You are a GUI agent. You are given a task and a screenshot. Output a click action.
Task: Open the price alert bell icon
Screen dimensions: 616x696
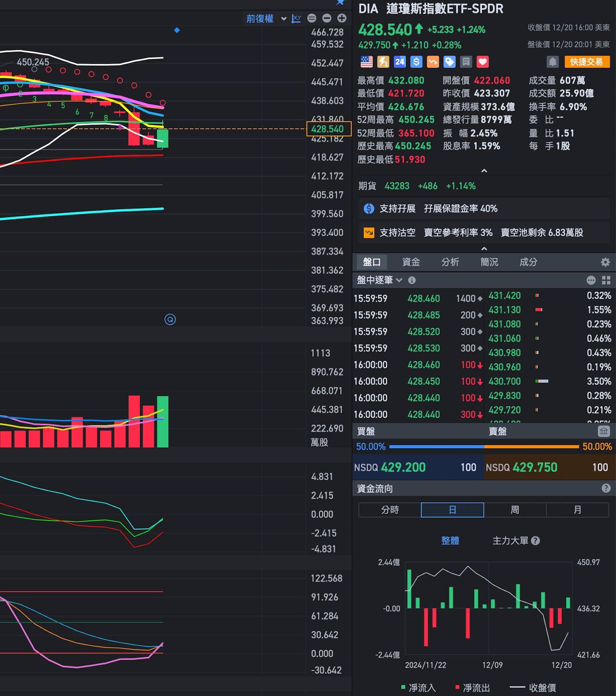(x=552, y=62)
